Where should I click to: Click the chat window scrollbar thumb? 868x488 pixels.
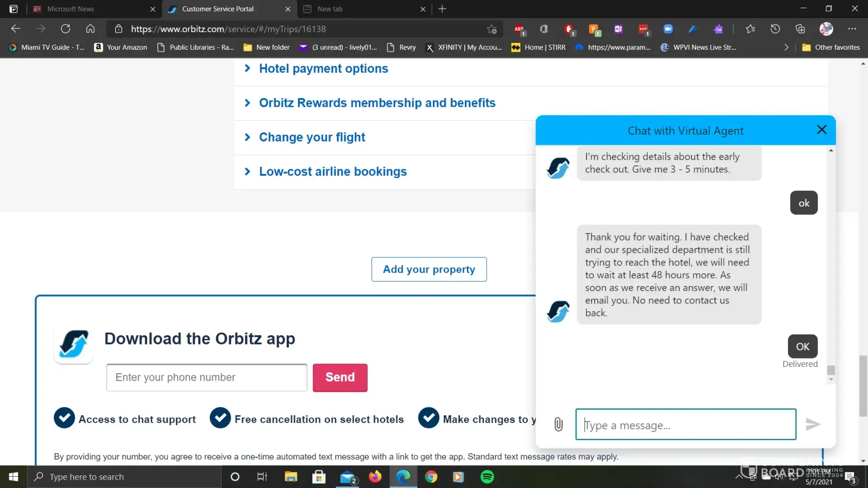pos(831,370)
